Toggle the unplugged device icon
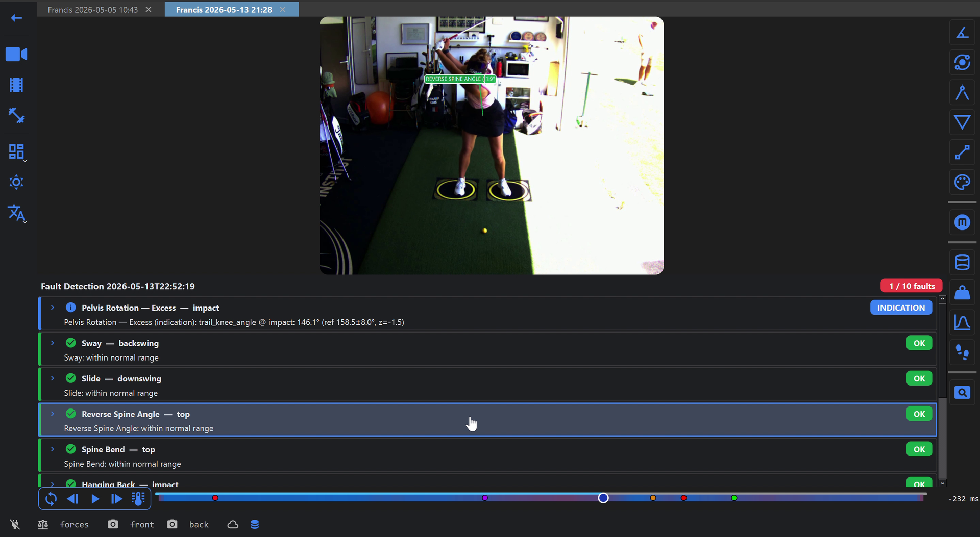This screenshot has width=980, height=537. [15, 524]
